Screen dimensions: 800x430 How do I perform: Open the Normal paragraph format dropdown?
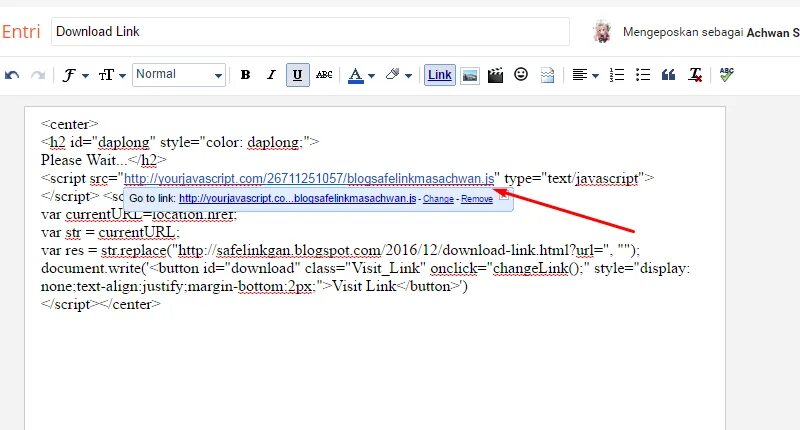click(x=179, y=75)
